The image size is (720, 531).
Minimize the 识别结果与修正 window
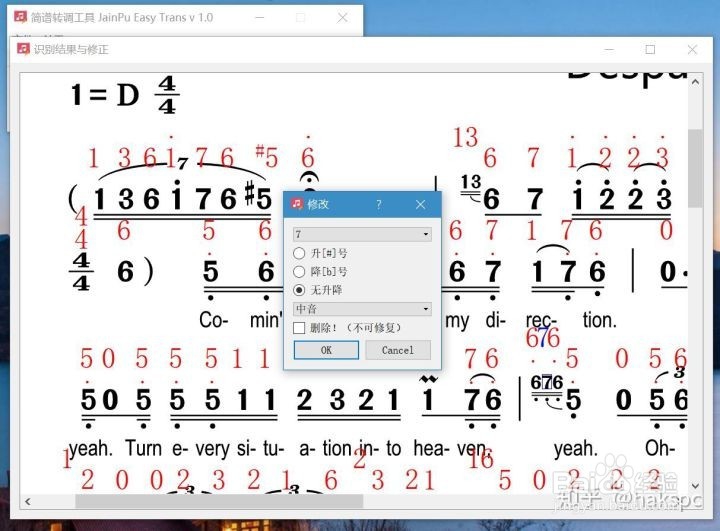tap(609, 49)
